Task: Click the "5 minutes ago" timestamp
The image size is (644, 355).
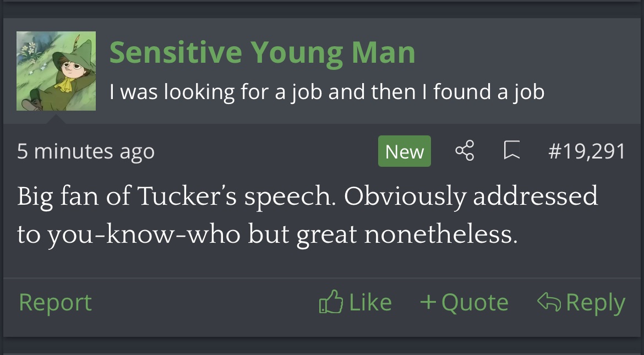Action: pos(85,151)
